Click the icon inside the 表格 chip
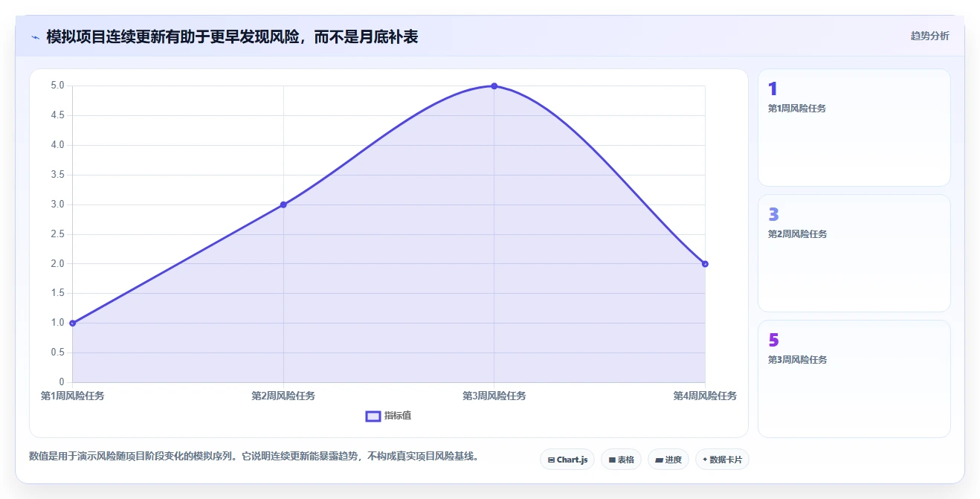The width and height of the screenshot is (980, 499). coord(612,460)
